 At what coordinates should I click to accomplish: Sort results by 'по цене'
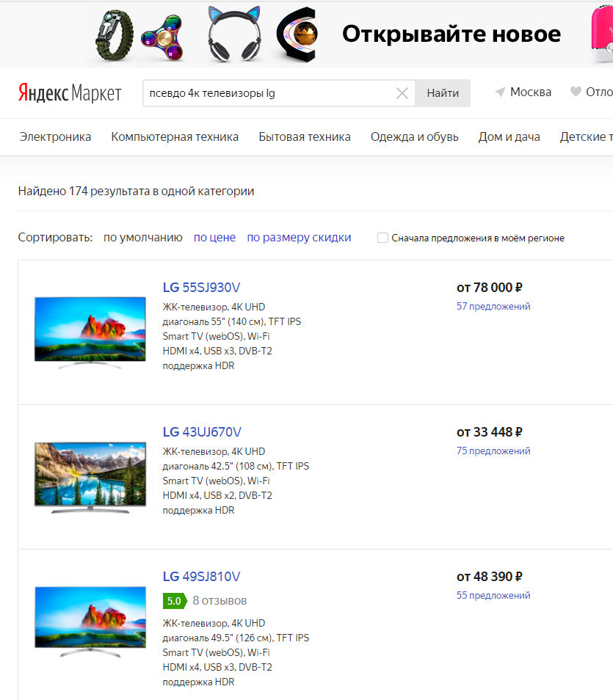[x=214, y=237]
